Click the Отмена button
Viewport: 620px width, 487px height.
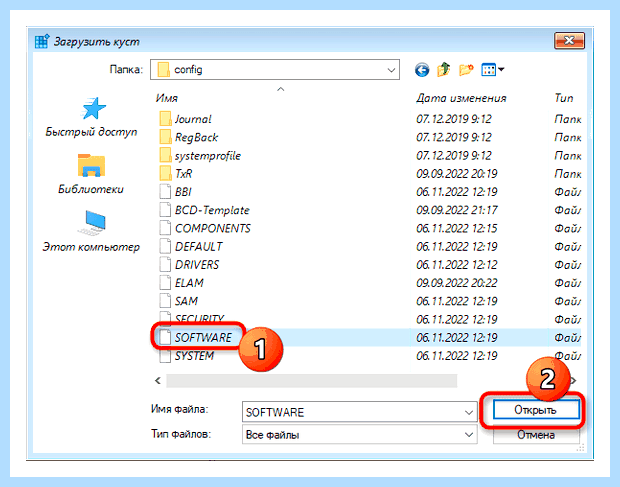(x=536, y=435)
